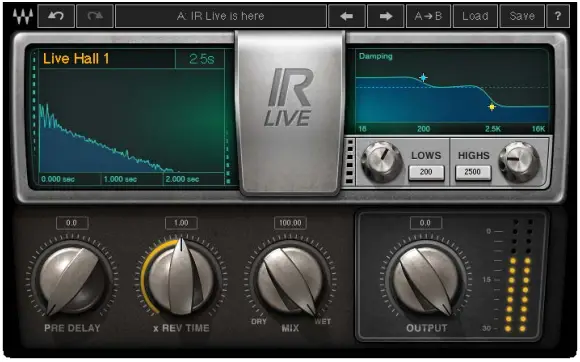Open the Save preset menu
The image size is (580, 362).
pyautogui.click(x=522, y=16)
